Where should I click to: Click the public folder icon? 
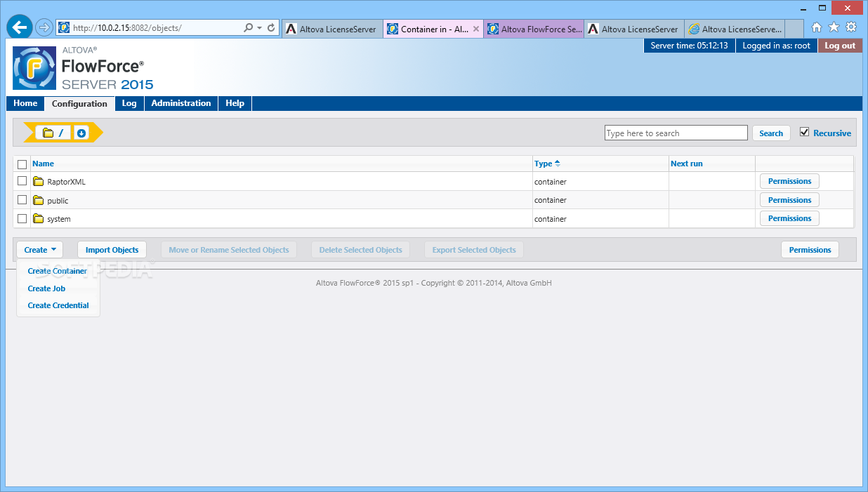39,201
